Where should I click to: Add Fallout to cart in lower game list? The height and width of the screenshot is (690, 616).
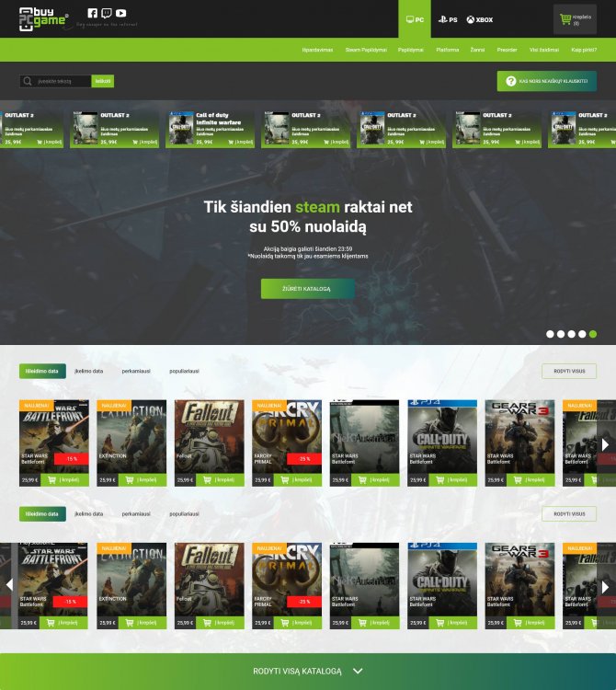tap(221, 622)
